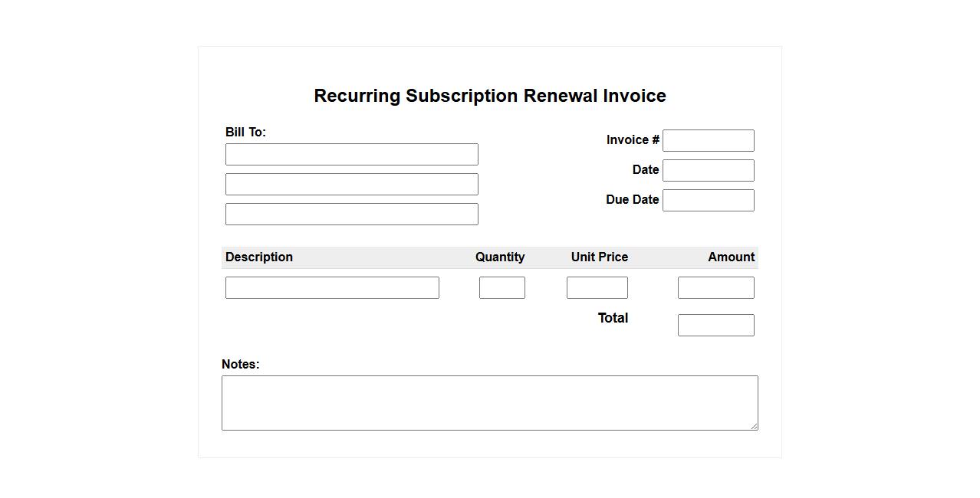
Task: Select the Due Date input box
Action: [708, 200]
